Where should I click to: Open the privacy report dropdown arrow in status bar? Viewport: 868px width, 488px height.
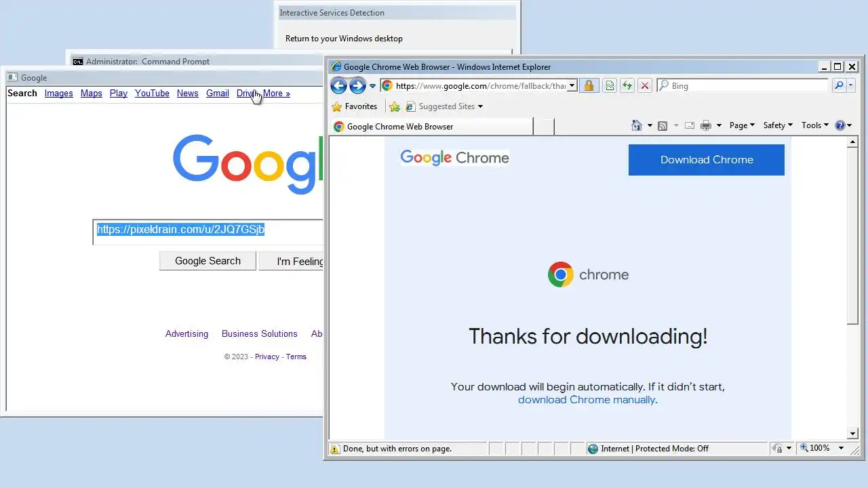tap(789, 449)
